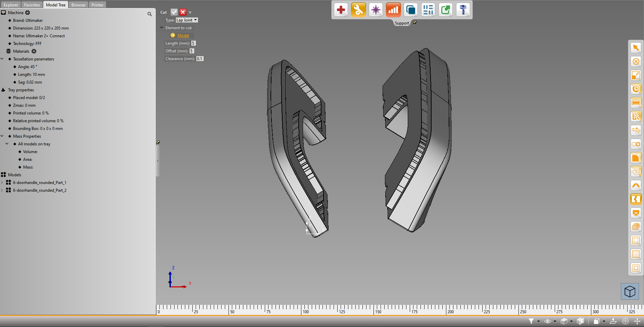The width and height of the screenshot is (644, 327).
Task: Open the view cube in the bottom-right corner
Action: tap(630, 291)
